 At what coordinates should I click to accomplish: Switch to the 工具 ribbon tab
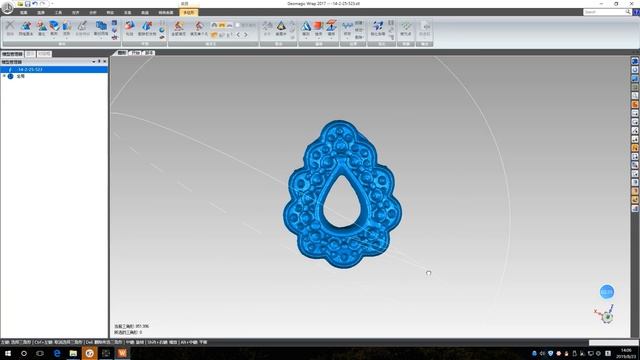[58, 13]
